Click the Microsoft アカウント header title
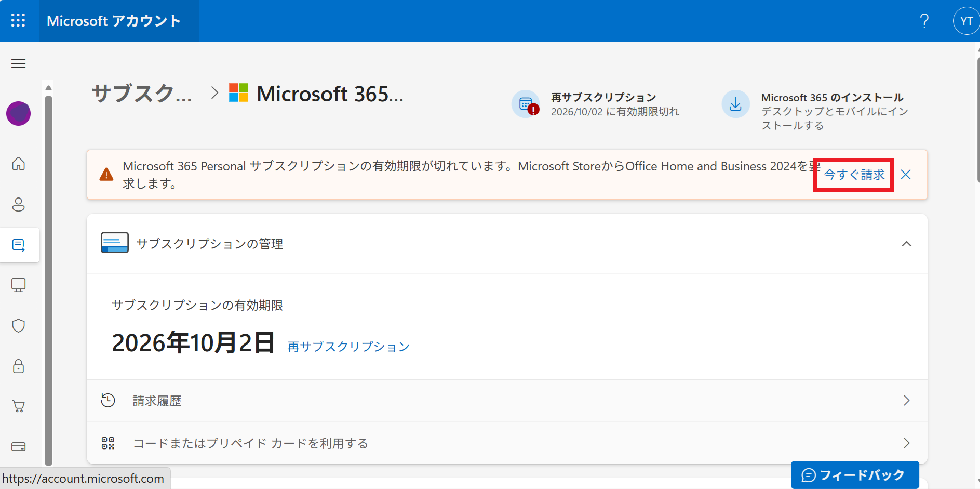This screenshot has width=980, height=489. coord(114,21)
